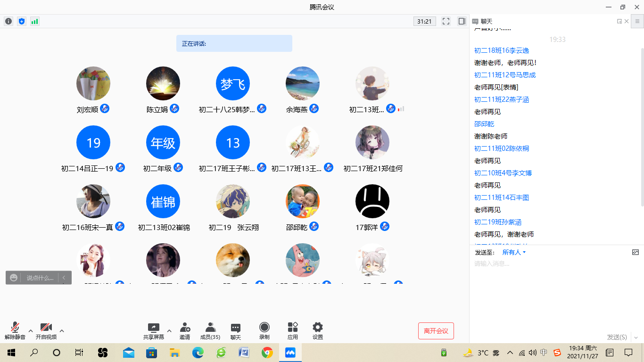Expand audio options arrow beside microphone
The image size is (644, 362).
pos(31,330)
